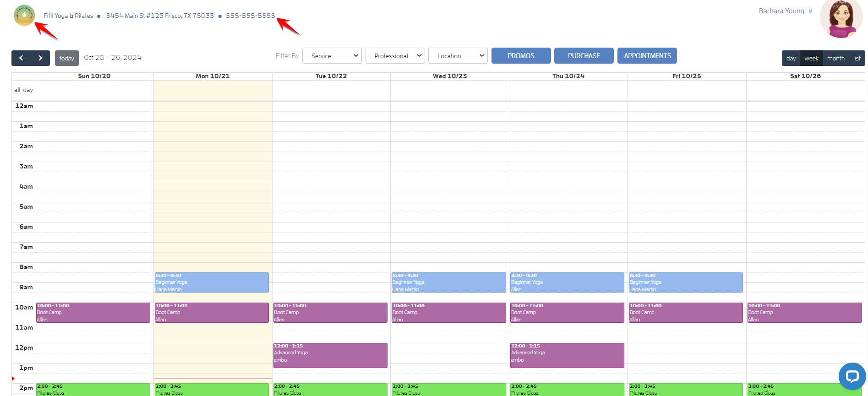The image size is (868, 396).
Task: Open Sunday 10:00 Boot Camp class
Action: coord(93,313)
